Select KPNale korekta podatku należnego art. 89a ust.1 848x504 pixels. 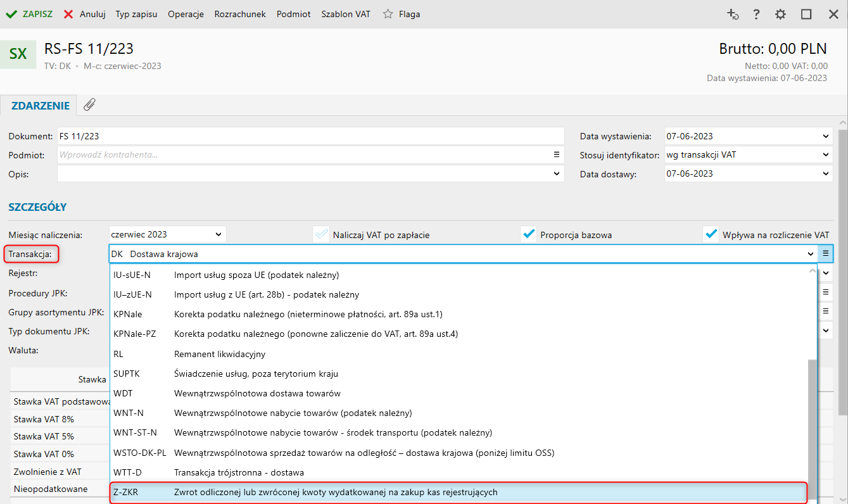(459, 314)
